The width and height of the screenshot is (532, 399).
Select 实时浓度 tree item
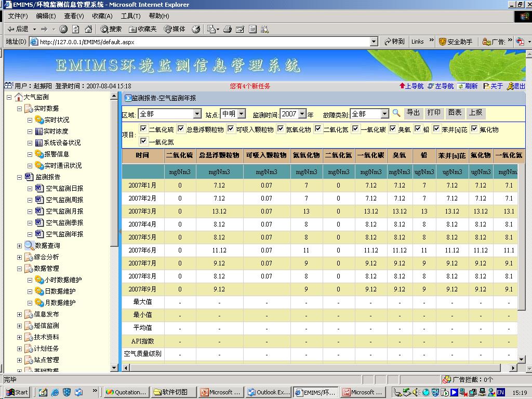click(56, 131)
